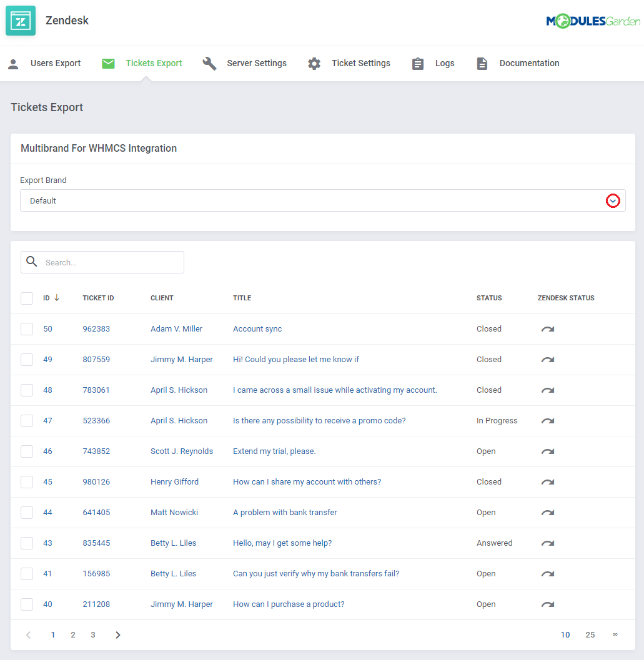Export ticket 523366 with arrow icon
Screen dimensions: 644x660
[548, 421]
